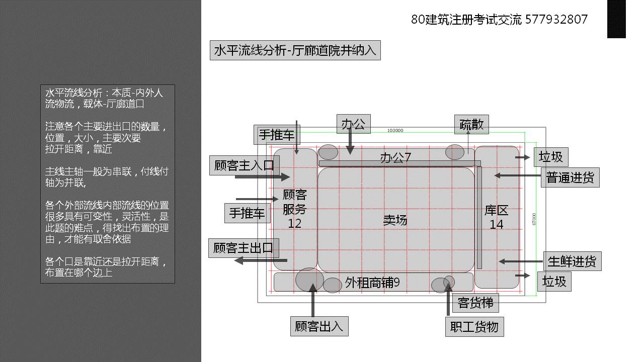Select the 库区 14 zone text
This screenshot has height=362, width=644.
[496, 217]
